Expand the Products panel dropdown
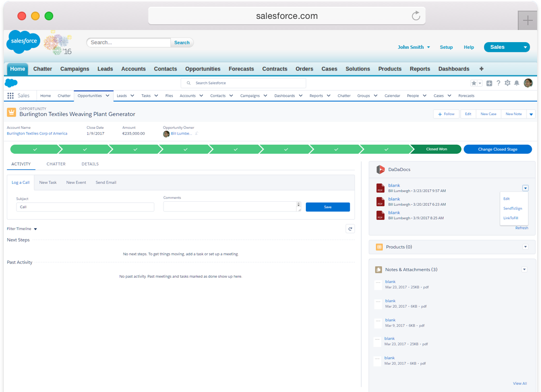 525,247
